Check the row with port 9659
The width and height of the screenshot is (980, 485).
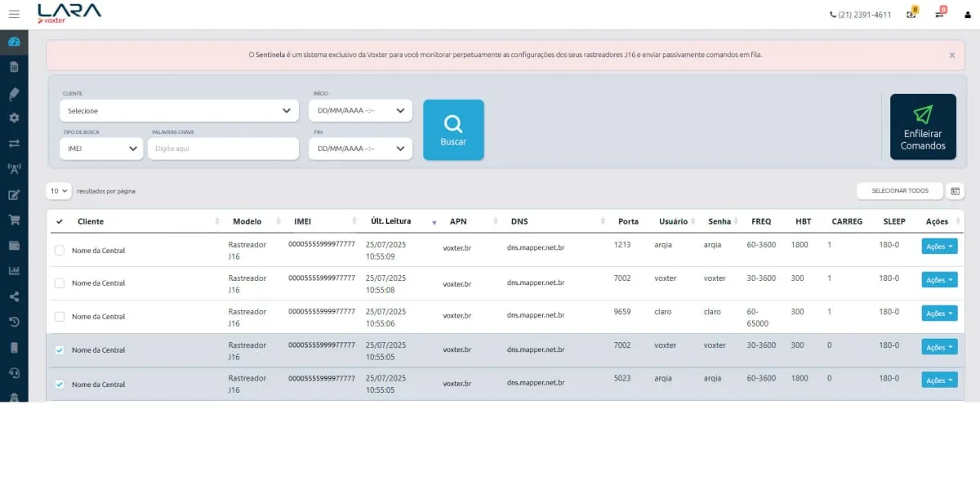pos(60,317)
